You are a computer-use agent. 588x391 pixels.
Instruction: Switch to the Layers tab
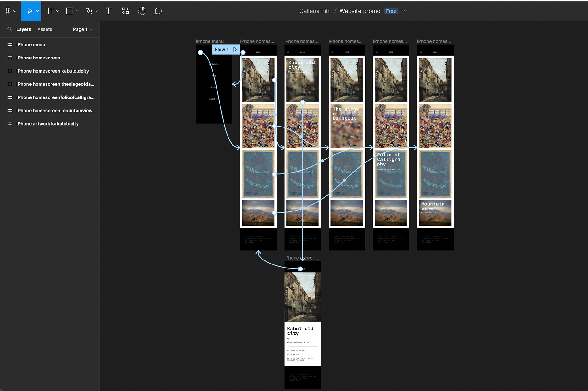[24, 29]
